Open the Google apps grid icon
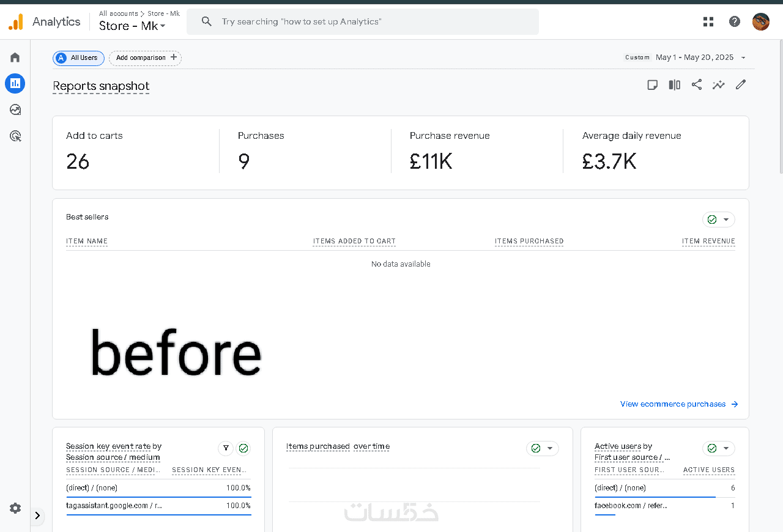The height and width of the screenshot is (532, 783). [x=708, y=22]
